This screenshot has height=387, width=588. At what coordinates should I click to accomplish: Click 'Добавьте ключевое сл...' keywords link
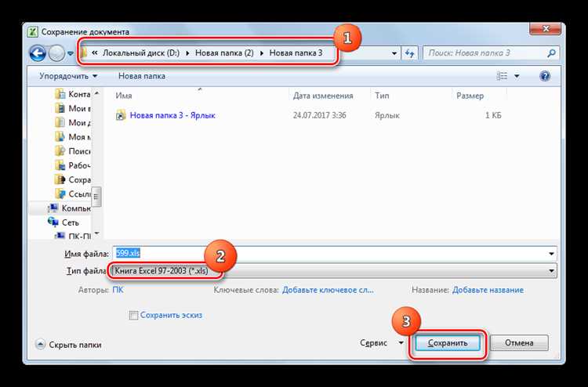pos(328,290)
